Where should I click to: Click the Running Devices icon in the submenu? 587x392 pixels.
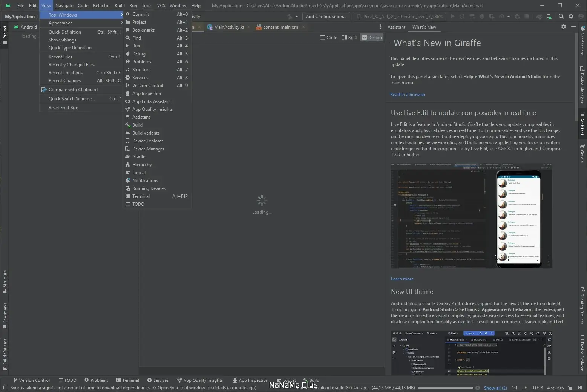(128, 188)
